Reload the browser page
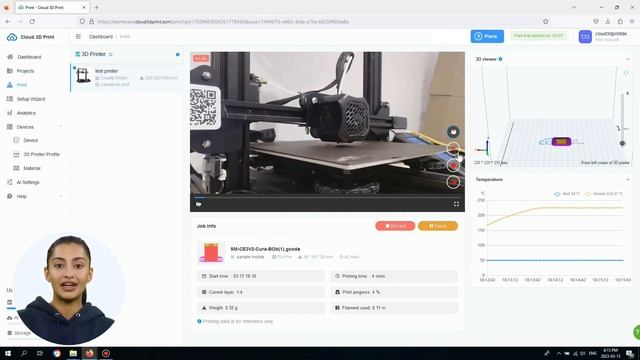Viewport: 640px width, 360px height. (x=32, y=21)
